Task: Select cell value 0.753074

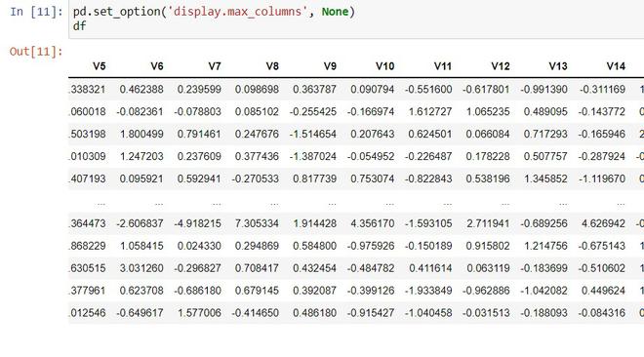Action: pos(373,178)
